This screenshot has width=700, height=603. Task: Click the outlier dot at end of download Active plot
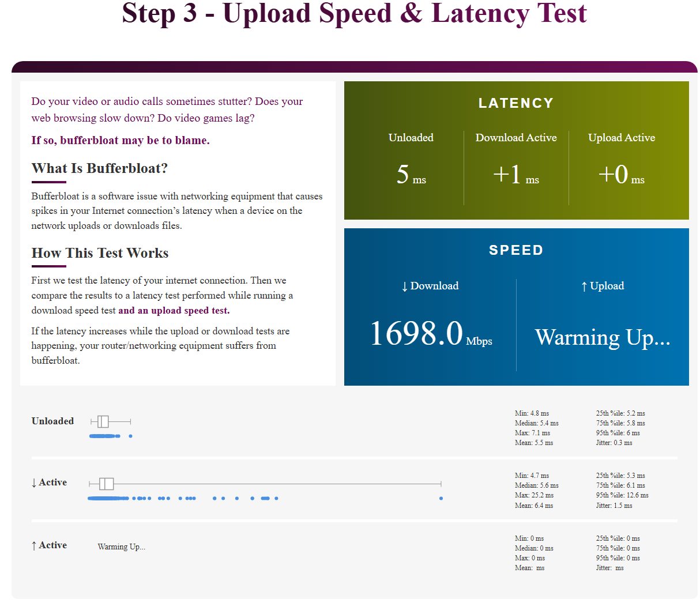(x=441, y=498)
